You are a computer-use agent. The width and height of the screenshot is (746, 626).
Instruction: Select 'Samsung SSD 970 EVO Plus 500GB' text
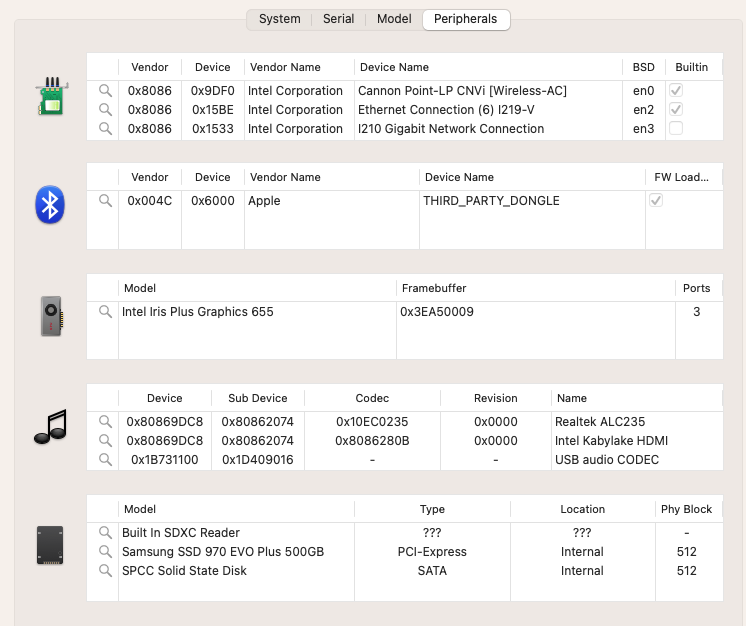pos(223,551)
